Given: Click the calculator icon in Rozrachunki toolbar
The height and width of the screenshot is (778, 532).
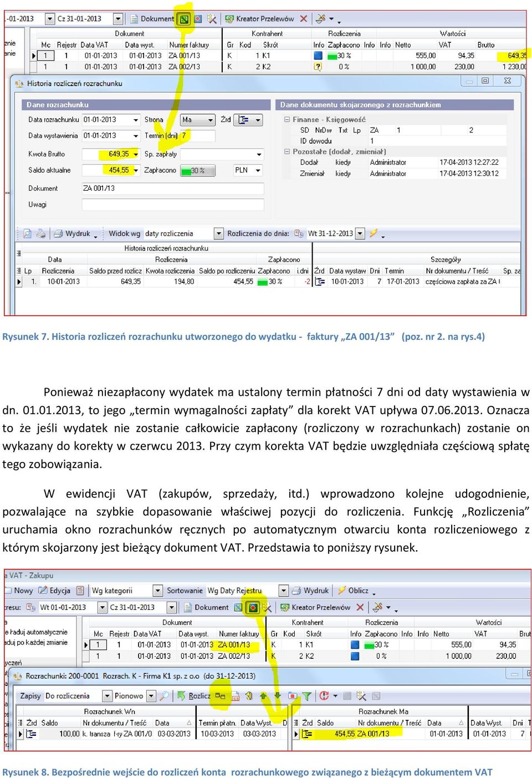Looking at the screenshot, I should 235,696.
